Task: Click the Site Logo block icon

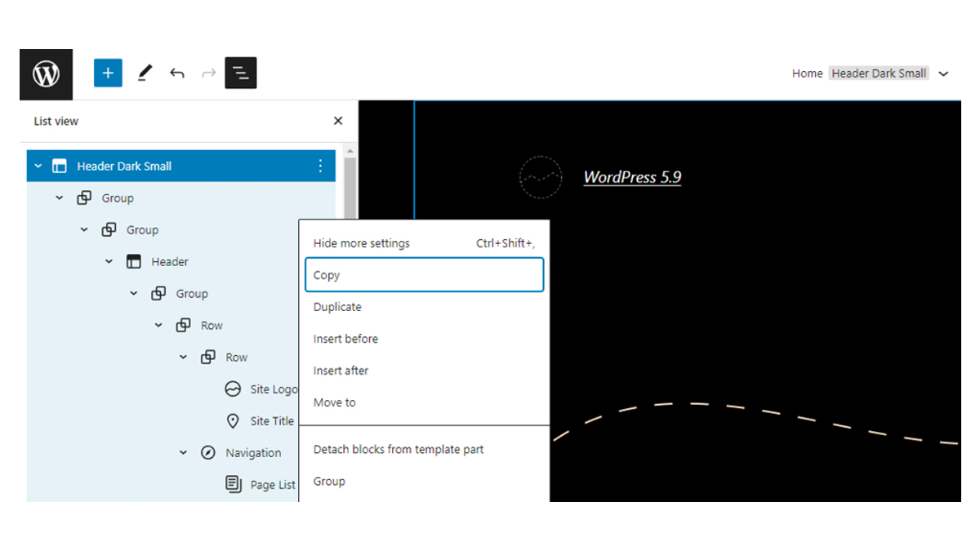Action: (x=233, y=389)
